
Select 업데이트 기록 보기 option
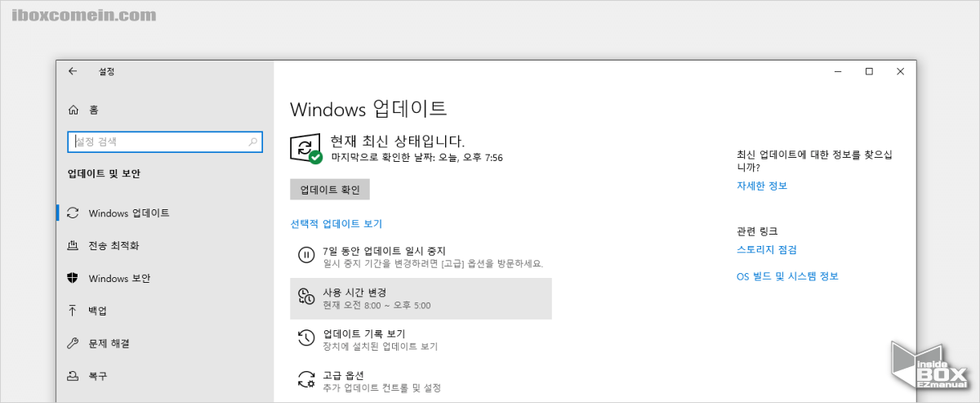pos(421,339)
